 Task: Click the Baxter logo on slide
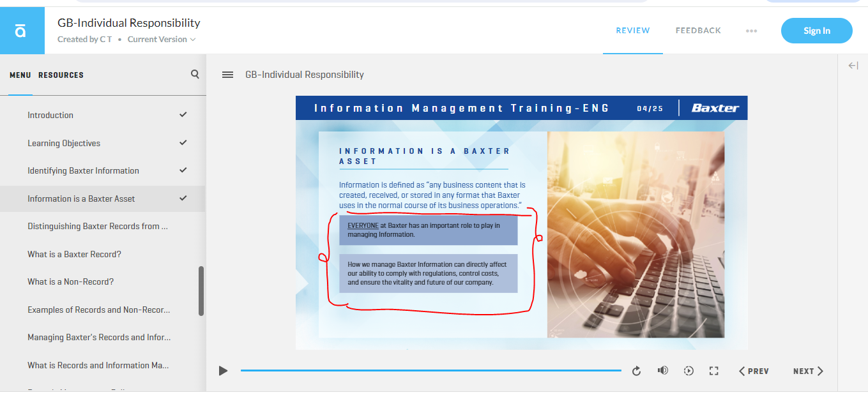pos(715,108)
